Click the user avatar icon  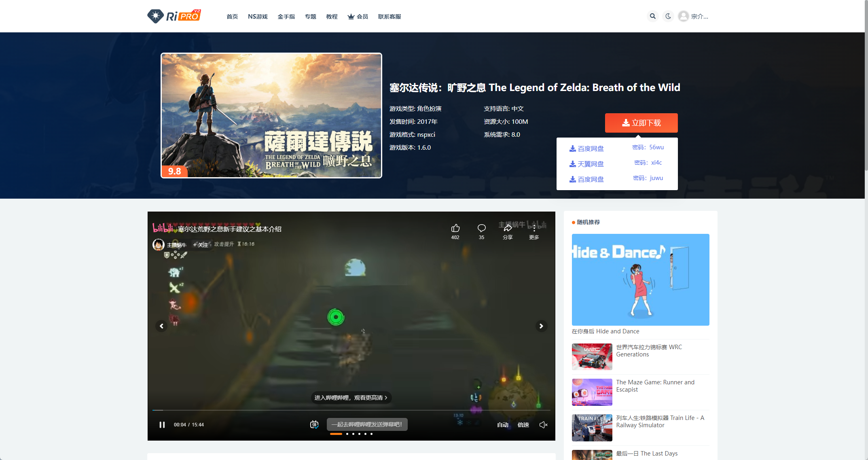(684, 16)
